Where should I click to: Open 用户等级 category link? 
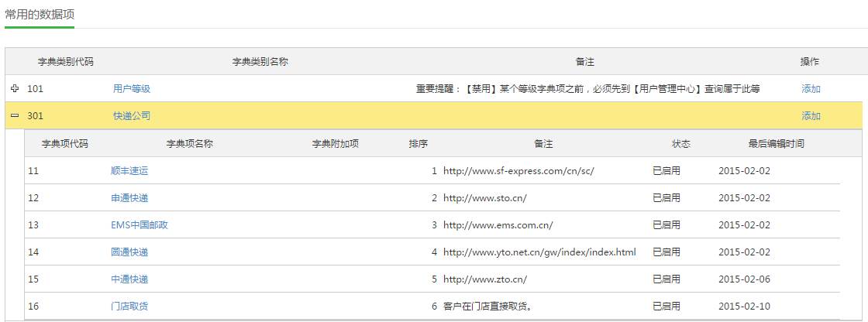(132, 89)
